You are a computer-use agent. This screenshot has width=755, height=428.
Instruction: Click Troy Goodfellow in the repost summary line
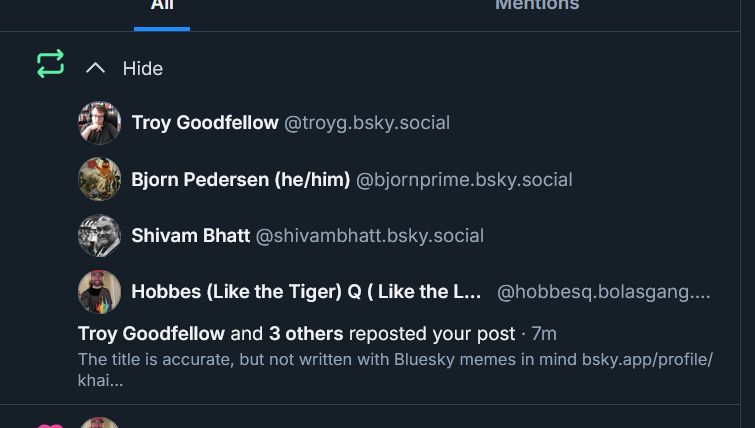tap(152, 333)
